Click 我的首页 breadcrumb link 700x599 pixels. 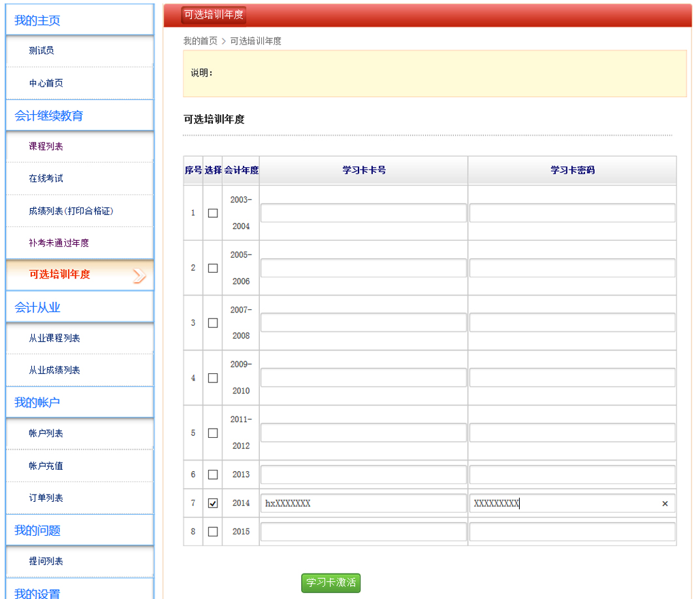tap(200, 41)
